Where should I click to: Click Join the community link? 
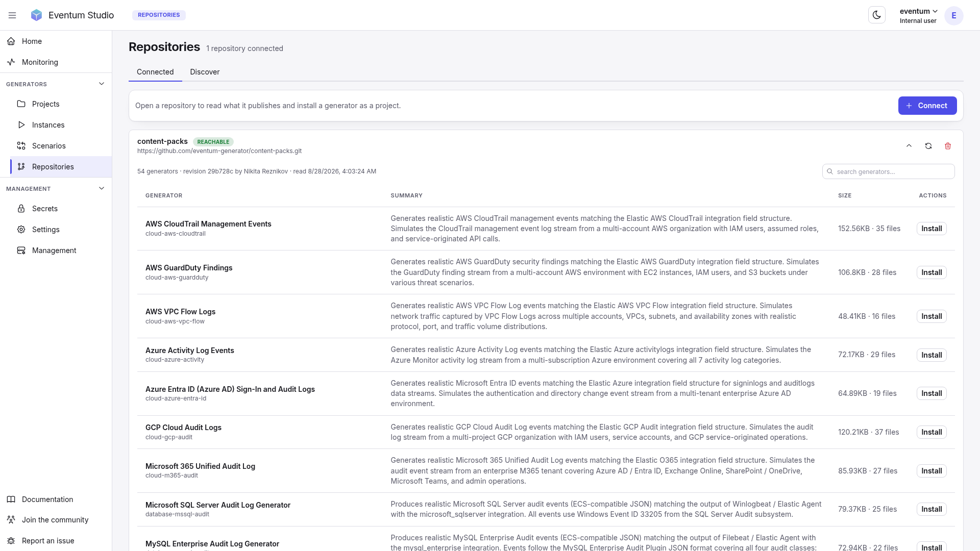coord(56,520)
